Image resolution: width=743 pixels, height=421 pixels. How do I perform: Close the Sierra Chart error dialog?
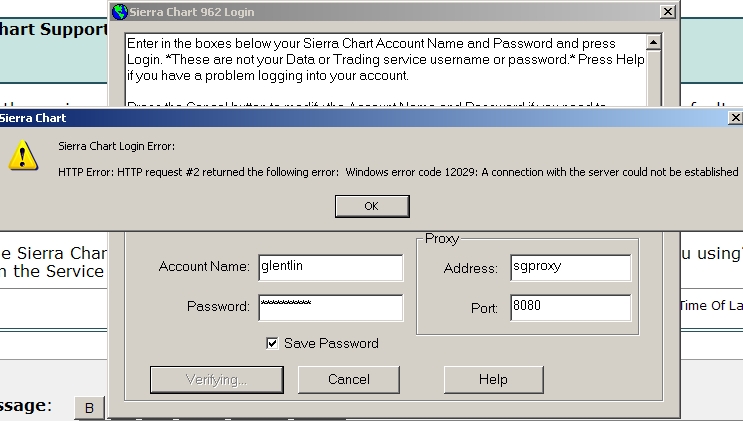pos(735,117)
